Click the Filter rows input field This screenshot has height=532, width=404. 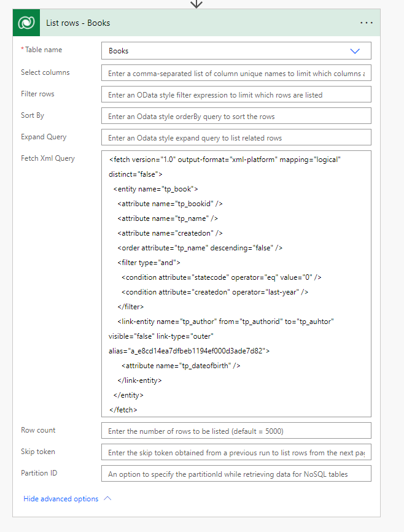click(236, 94)
